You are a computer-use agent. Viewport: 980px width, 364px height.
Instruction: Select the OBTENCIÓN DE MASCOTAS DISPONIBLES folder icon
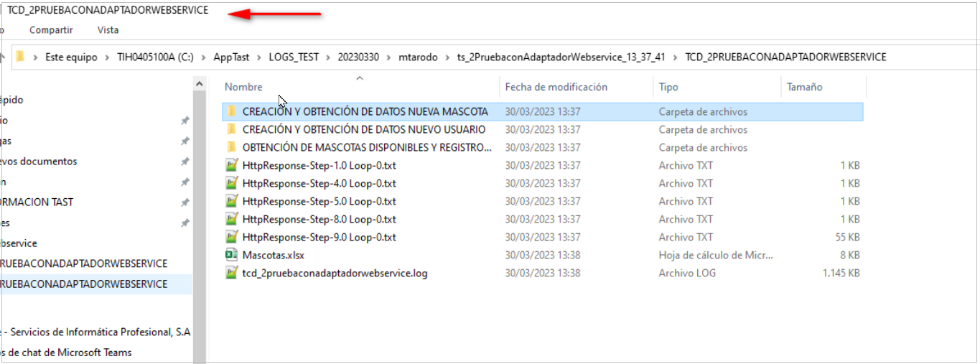tap(231, 148)
